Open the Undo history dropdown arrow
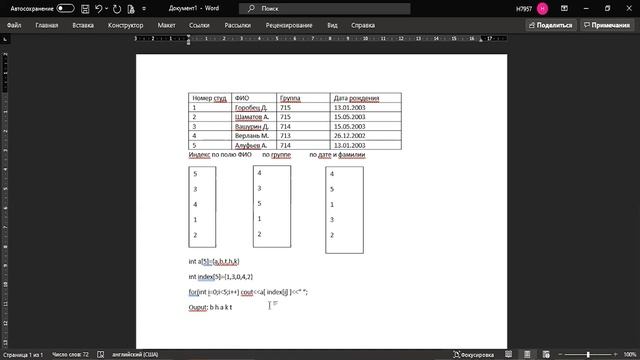Viewport: 640px width, 360px height. 107,9
